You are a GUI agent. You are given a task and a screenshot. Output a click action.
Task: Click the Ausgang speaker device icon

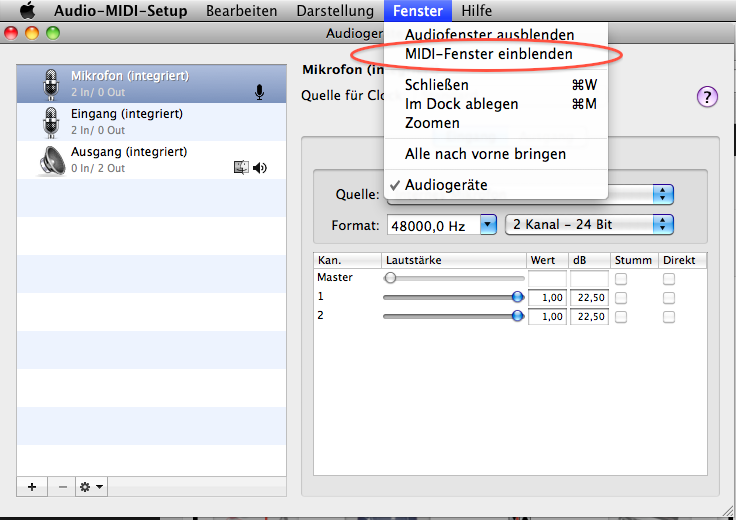click(50, 160)
